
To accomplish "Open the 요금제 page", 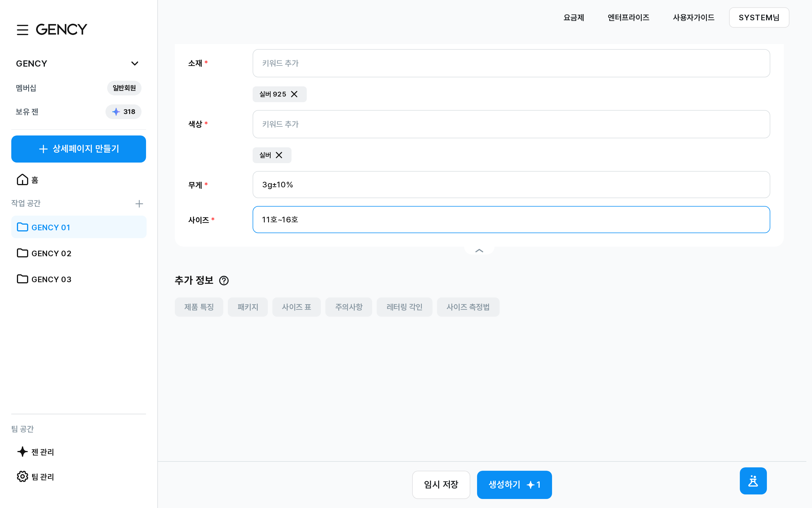I will pyautogui.click(x=573, y=17).
